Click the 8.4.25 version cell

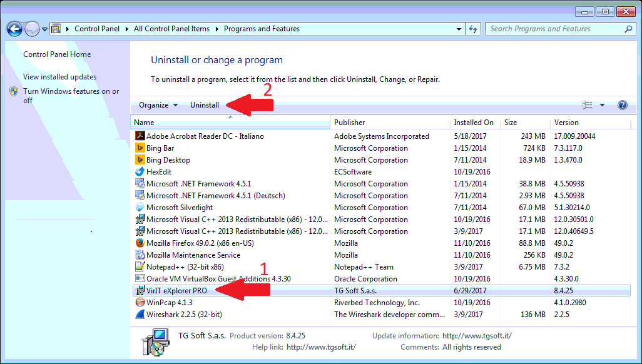point(563,290)
